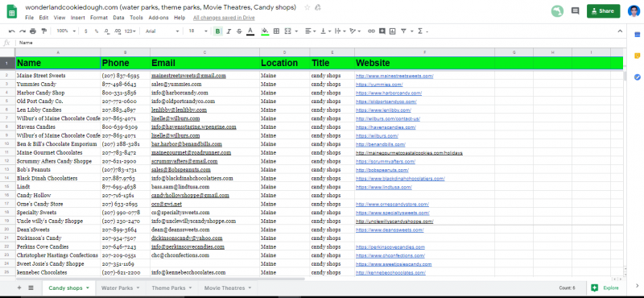Open vertical align dropdown
Screen dimensions: 644x298
[x=325, y=31]
